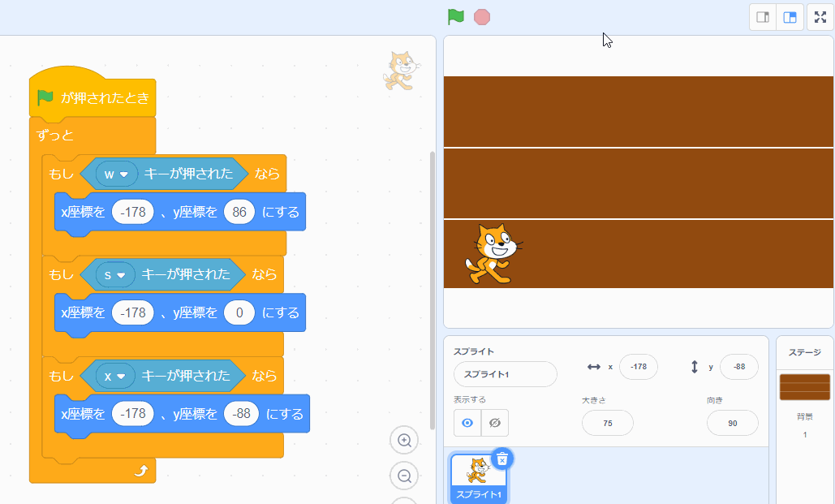Screen dimensions: 835x504
Task: Open the x key dropdown
Action: click(x=115, y=376)
